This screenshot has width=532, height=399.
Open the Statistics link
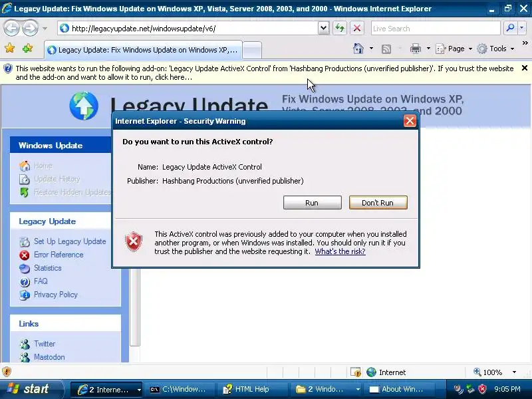(47, 268)
